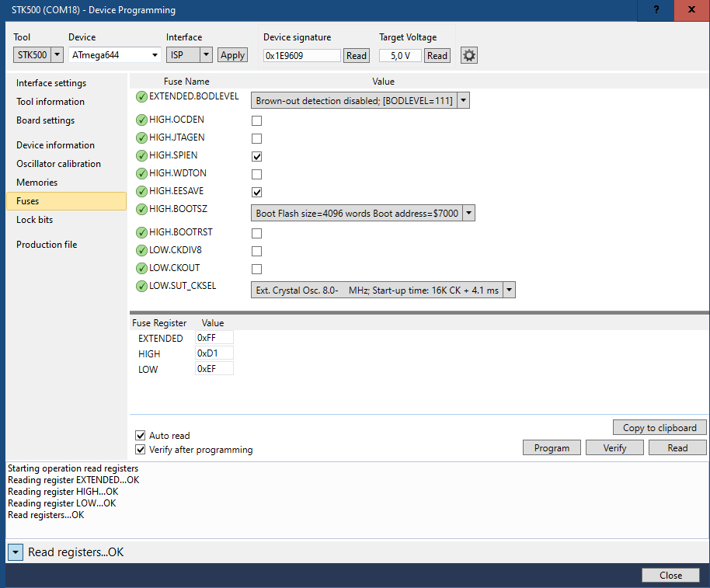Click green status icon beside HIGH.BOOTSZ
Screen dimensions: 710x588
pos(141,209)
